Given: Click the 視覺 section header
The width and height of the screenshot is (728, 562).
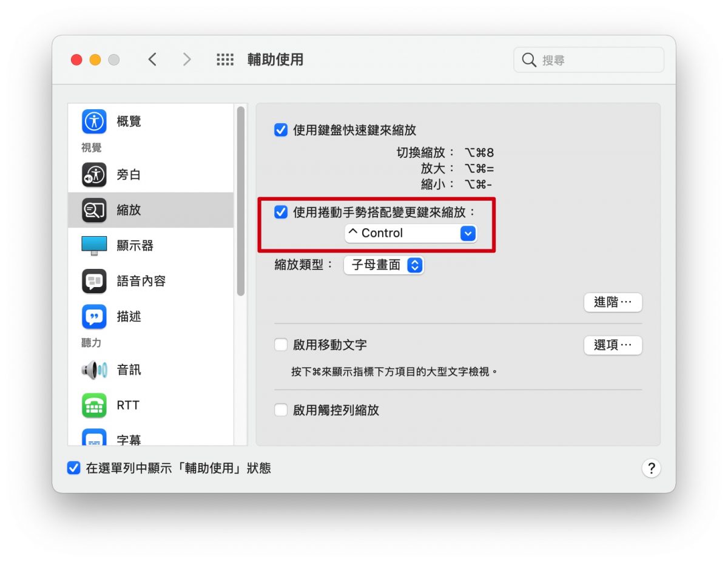Looking at the screenshot, I should pyautogui.click(x=92, y=147).
